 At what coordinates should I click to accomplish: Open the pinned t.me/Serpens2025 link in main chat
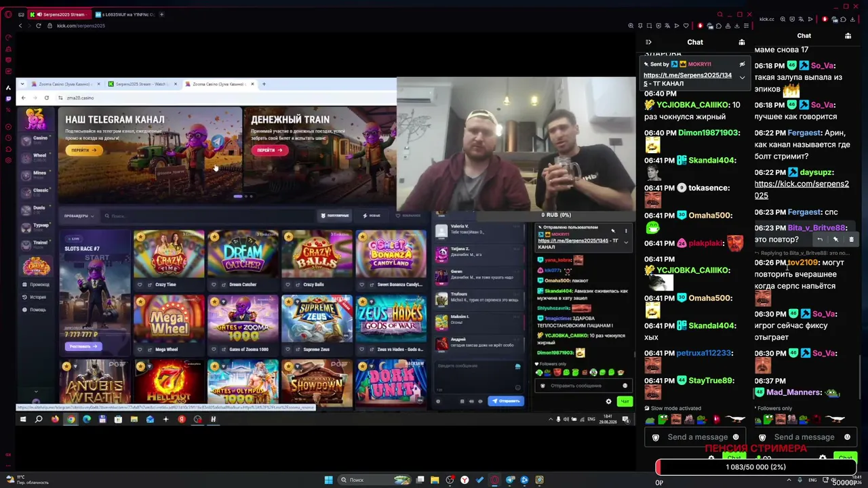688,79
